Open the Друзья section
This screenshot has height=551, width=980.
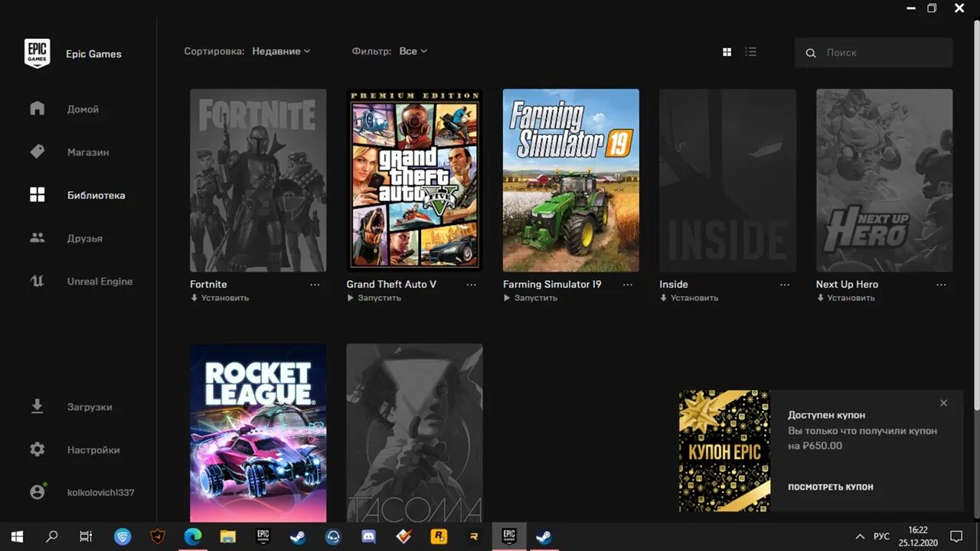tap(84, 238)
